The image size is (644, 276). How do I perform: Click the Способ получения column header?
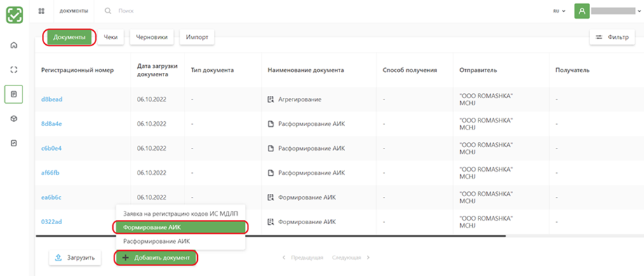(x=410, y=70)
